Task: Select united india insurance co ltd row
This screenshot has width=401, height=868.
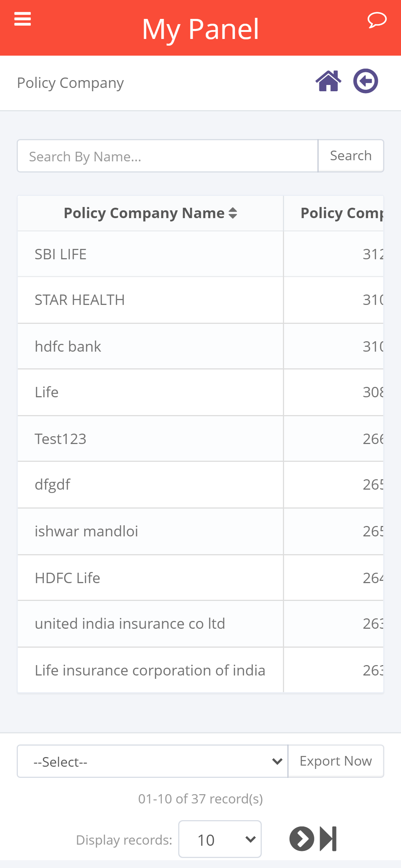Action: [x=200, y=624]
